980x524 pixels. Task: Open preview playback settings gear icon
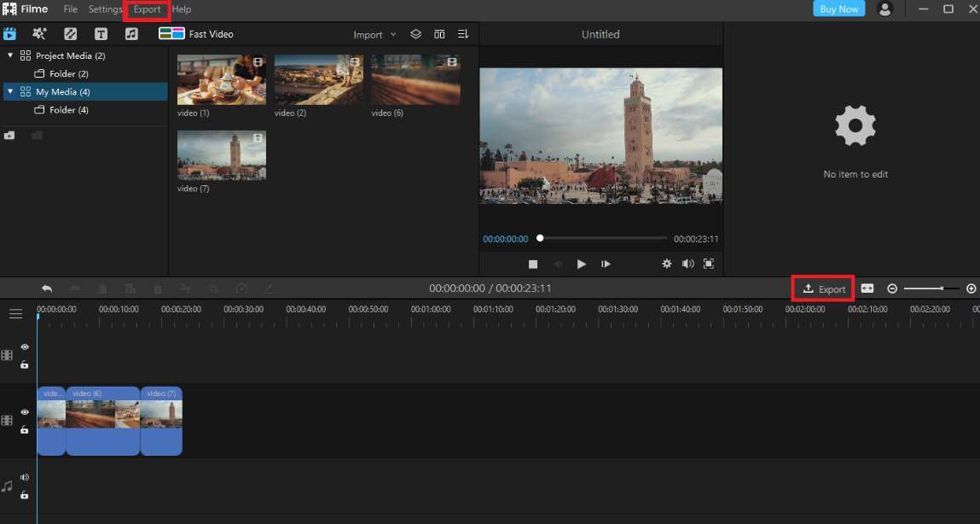(666, 264)
